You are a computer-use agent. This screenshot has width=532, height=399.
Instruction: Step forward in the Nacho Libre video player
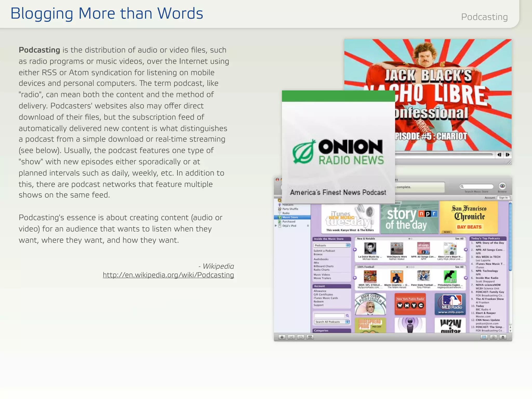(508, 155)
